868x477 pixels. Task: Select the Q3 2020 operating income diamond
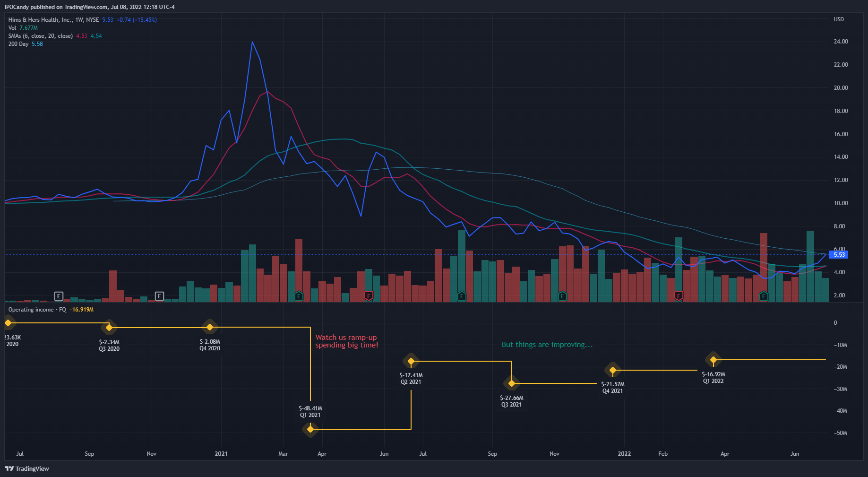[x=109, y=327]
